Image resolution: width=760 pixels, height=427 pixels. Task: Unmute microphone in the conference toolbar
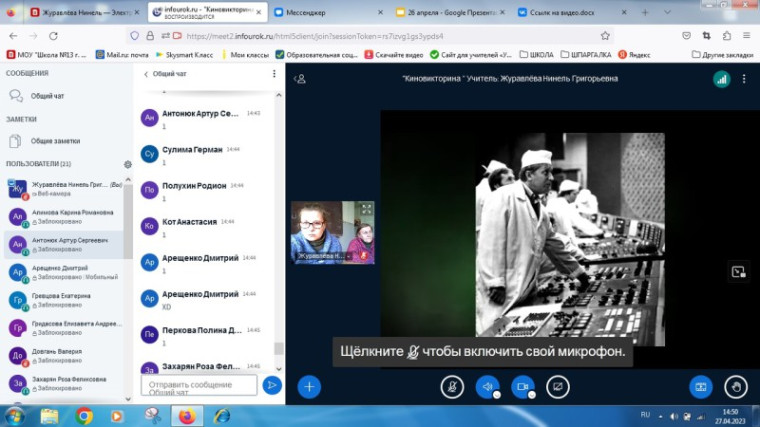tap(452, 387)
